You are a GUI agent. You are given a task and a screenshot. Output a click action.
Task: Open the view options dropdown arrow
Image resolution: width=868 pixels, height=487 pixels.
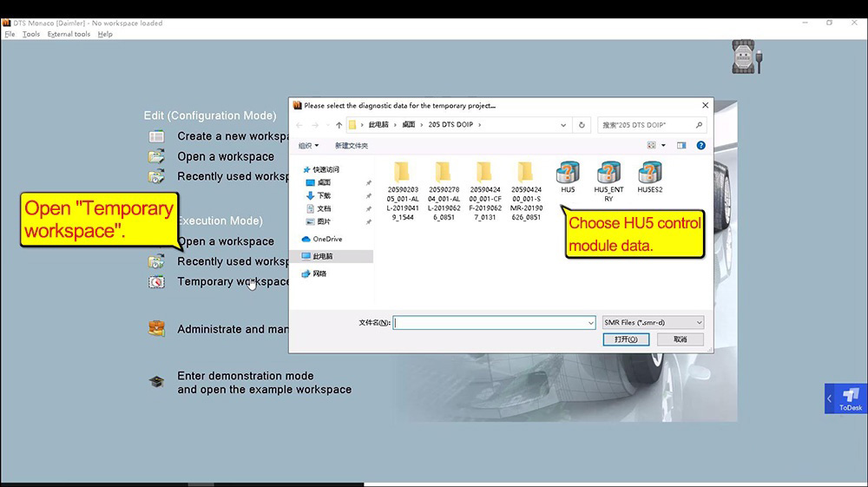663,146
